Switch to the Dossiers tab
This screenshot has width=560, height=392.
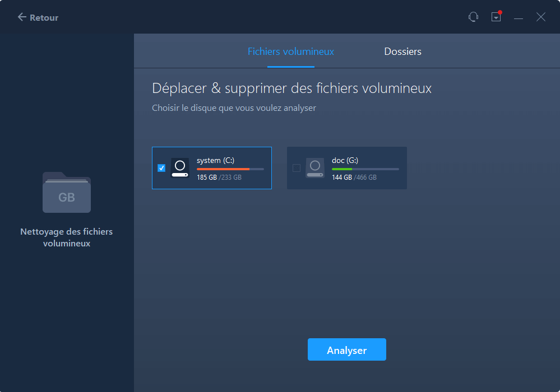click(402, 51)
